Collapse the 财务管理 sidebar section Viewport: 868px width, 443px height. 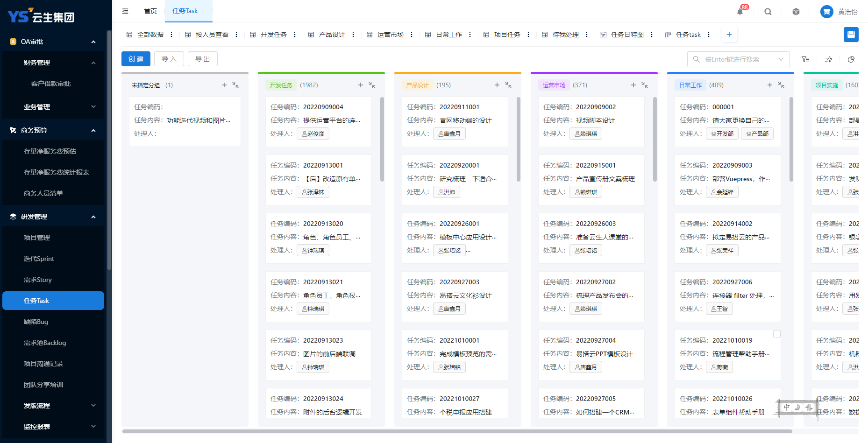click(93, 63)
